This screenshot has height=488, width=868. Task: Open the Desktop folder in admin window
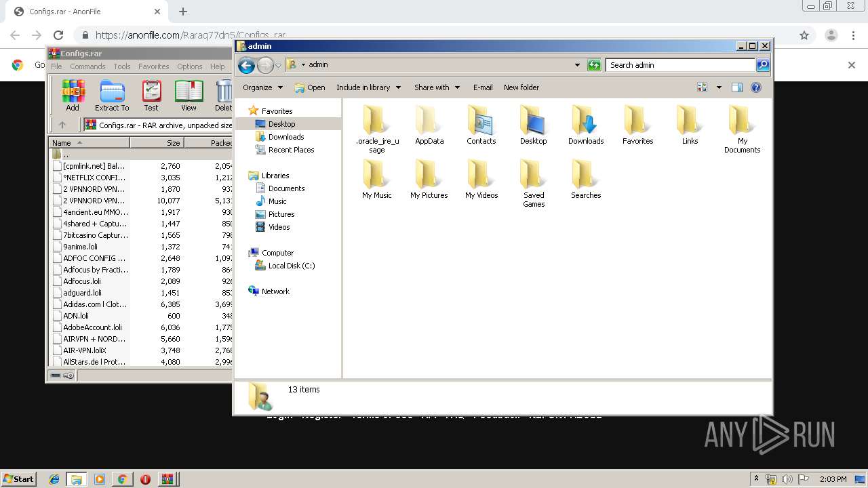[x=534, y=125]
